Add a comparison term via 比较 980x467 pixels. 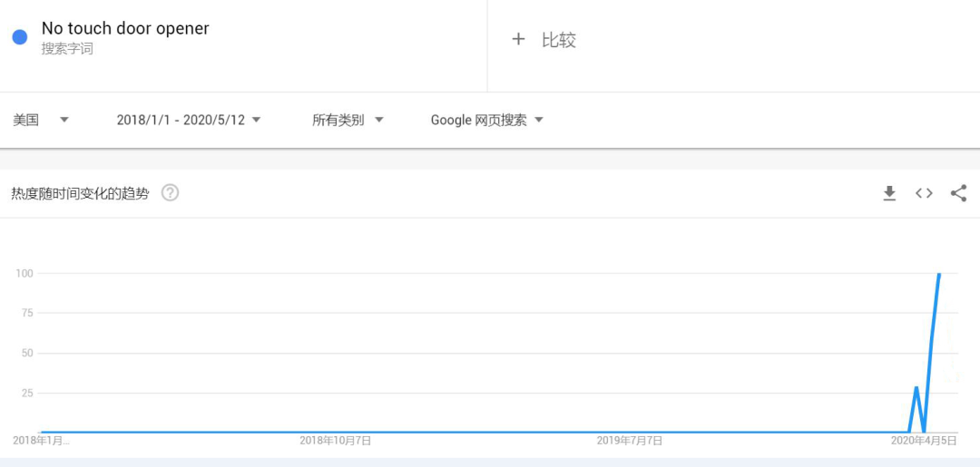[x=559, y=40]
